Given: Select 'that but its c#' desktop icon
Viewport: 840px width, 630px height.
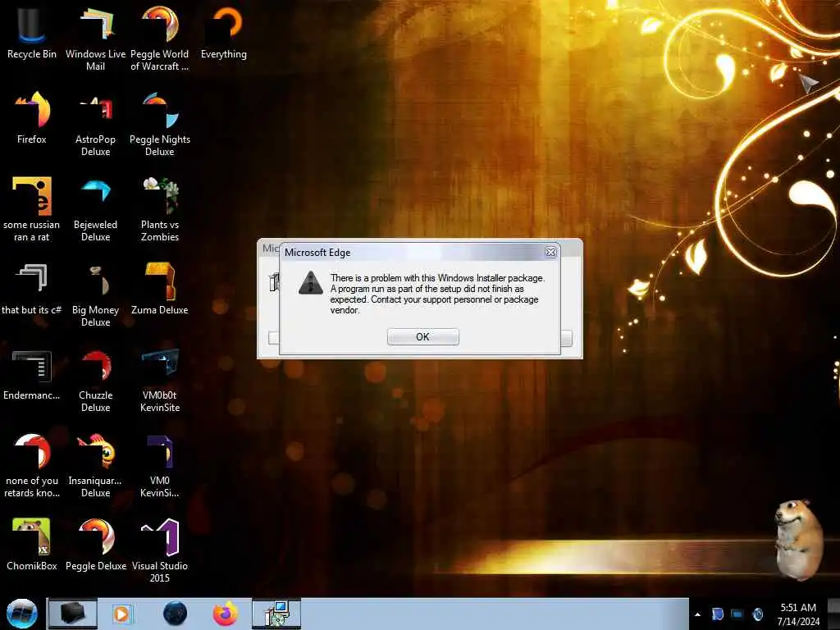Looking at the screenshot, I should 32,288.
